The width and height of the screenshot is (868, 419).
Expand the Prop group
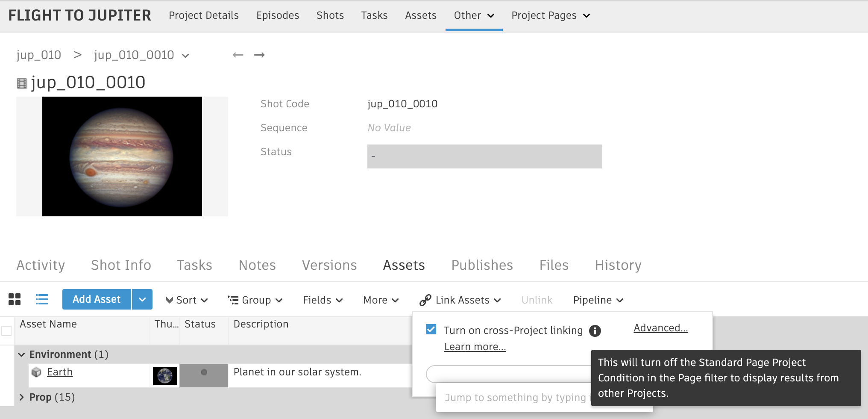coord(21,397)
